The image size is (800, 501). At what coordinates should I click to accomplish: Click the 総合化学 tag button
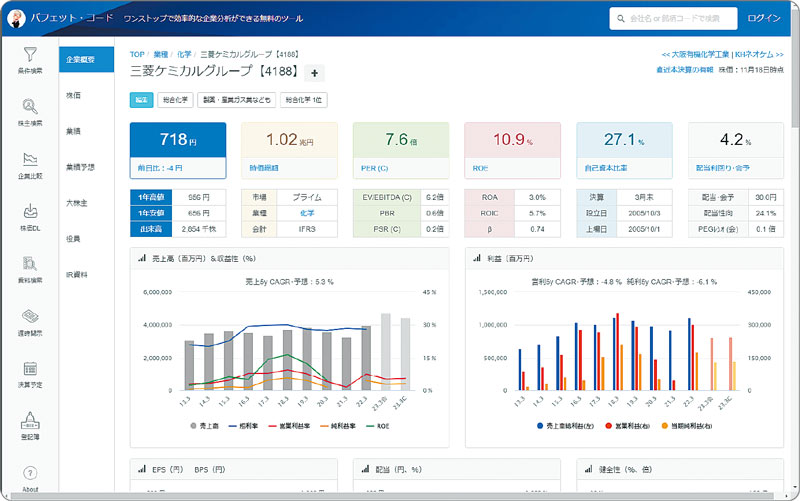coord(176,100)
